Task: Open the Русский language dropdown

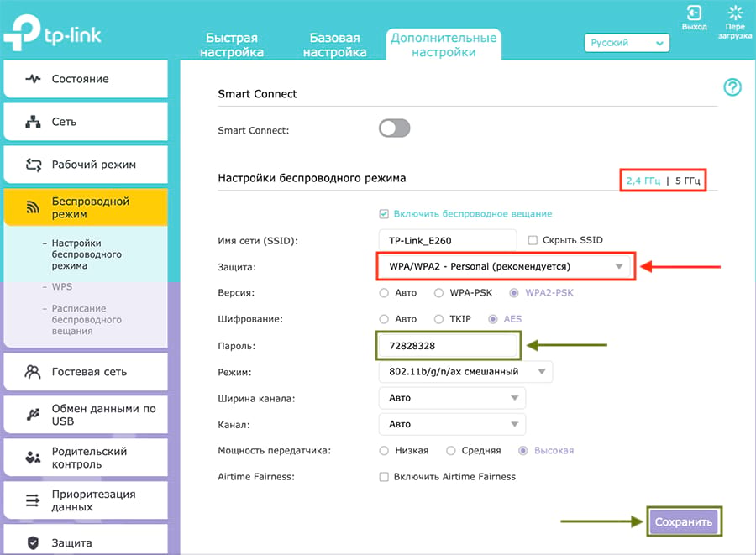Action: pos(627,43)
